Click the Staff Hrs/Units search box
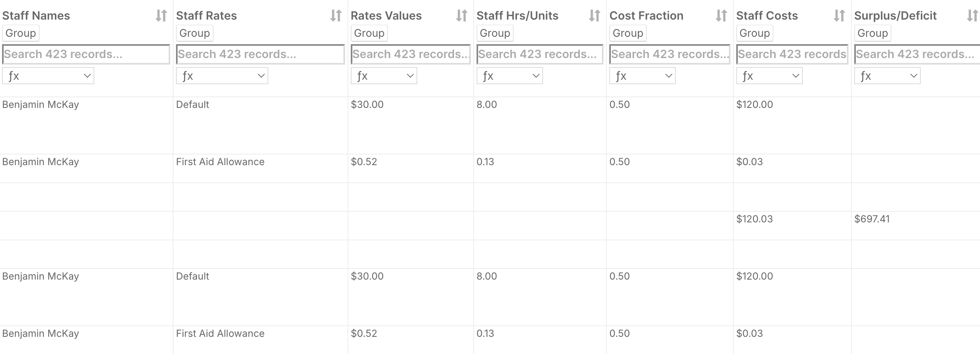Image resolution: width=980 pixels, height=354 pixels. [x=539, y=54]
